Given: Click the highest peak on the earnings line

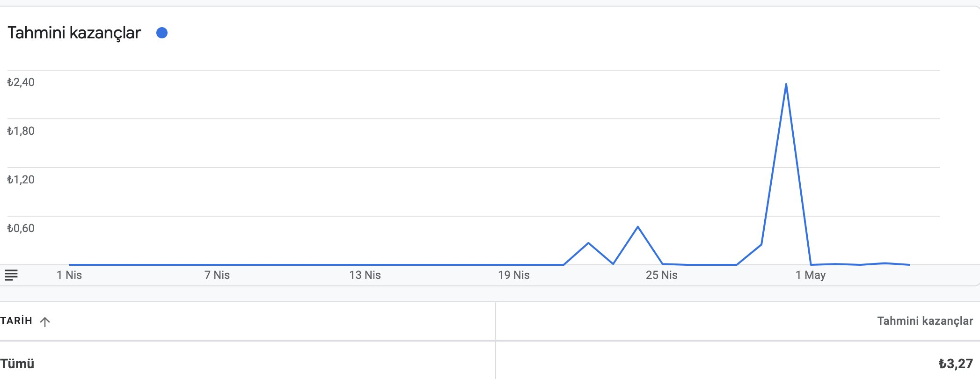Looking at the screenshot, I should click(786, 84).
